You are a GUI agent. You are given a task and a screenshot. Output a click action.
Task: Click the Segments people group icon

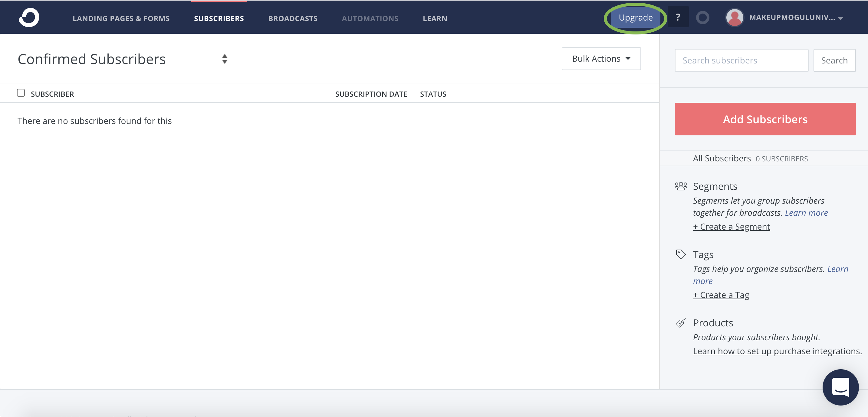coord(681,186)
